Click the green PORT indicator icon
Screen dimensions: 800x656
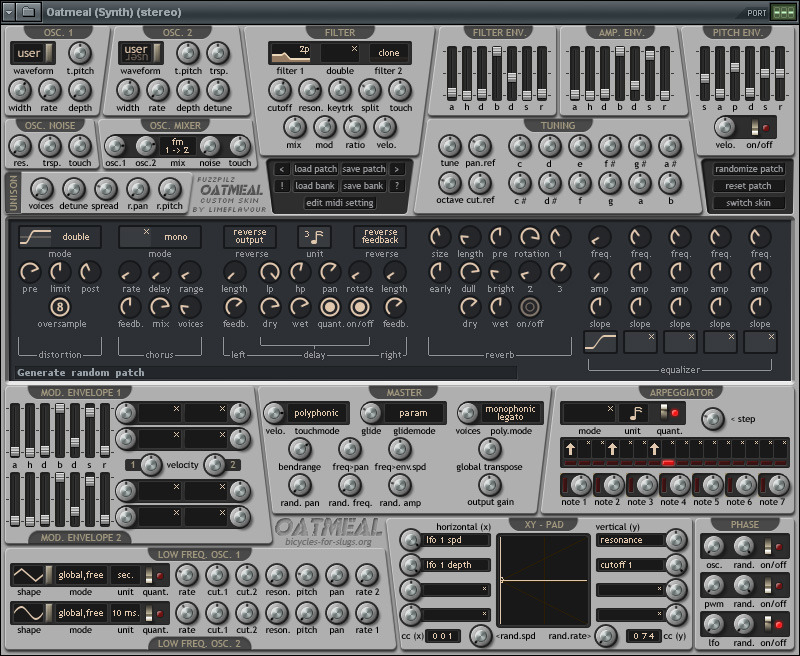tap(783, 12)
